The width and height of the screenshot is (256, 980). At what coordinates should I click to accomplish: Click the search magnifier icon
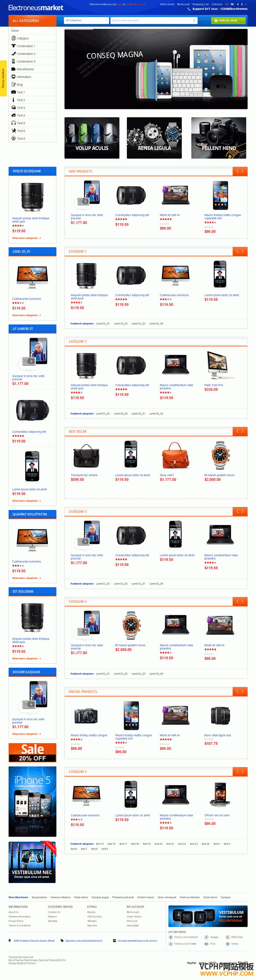194,20
